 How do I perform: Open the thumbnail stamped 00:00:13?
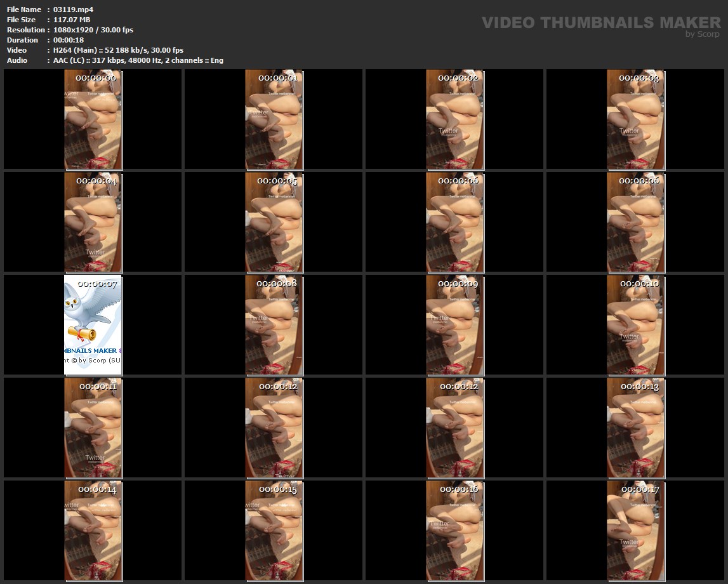click(x=636, y=428)
